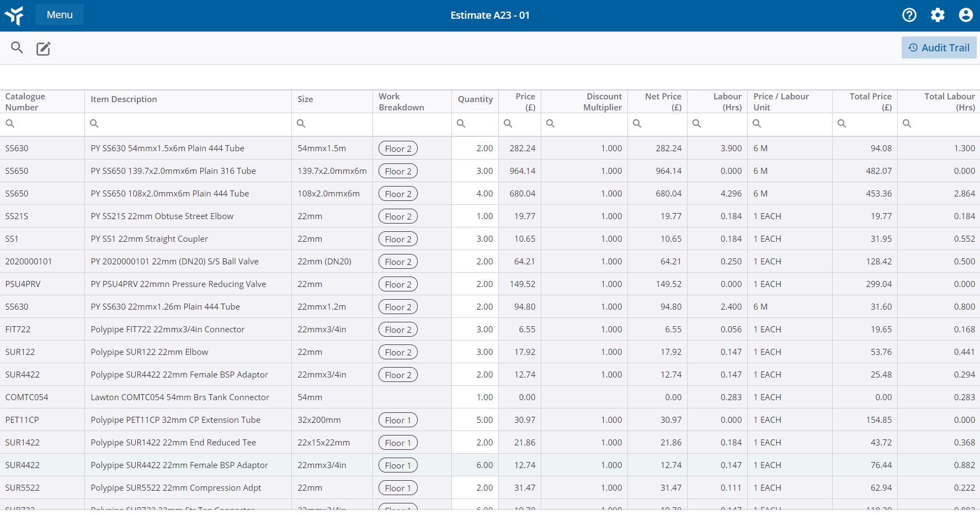The height and width of the screenshot is (515, 980).
Task: Open the settings gear icon
Action: (x=938, y=15)
